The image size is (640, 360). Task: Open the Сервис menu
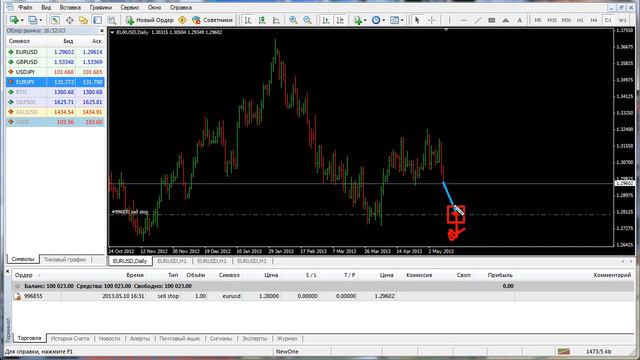(x=130, y=7)
